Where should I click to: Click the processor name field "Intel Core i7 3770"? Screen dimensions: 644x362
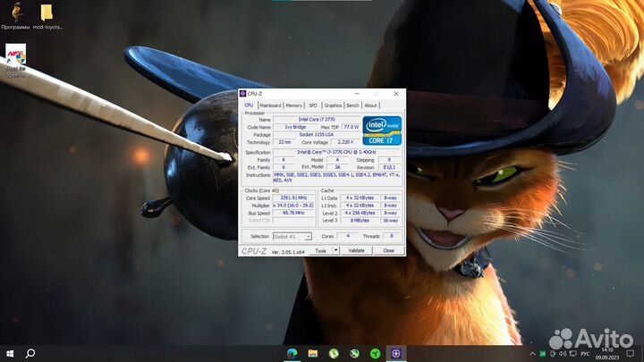point(317,120)
